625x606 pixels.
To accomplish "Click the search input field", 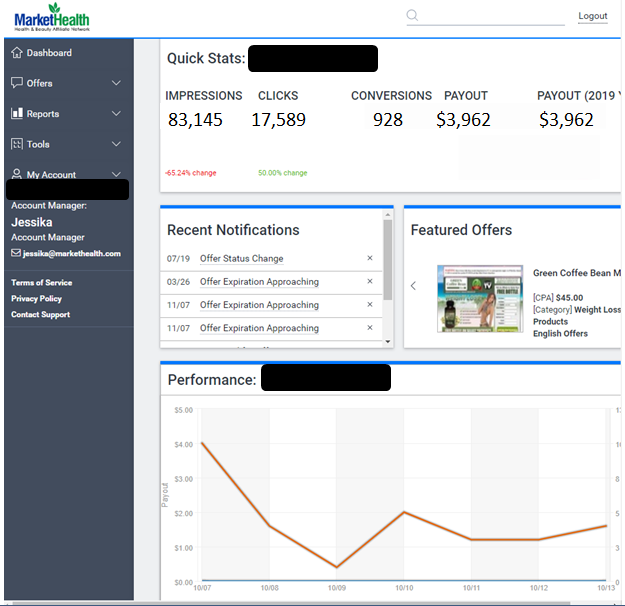I will [x=492, y=16].
